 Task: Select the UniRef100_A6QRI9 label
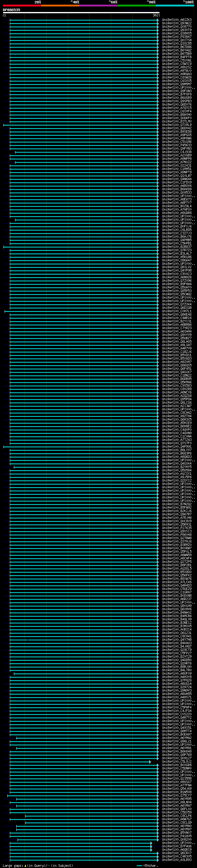tap(177, 850)
